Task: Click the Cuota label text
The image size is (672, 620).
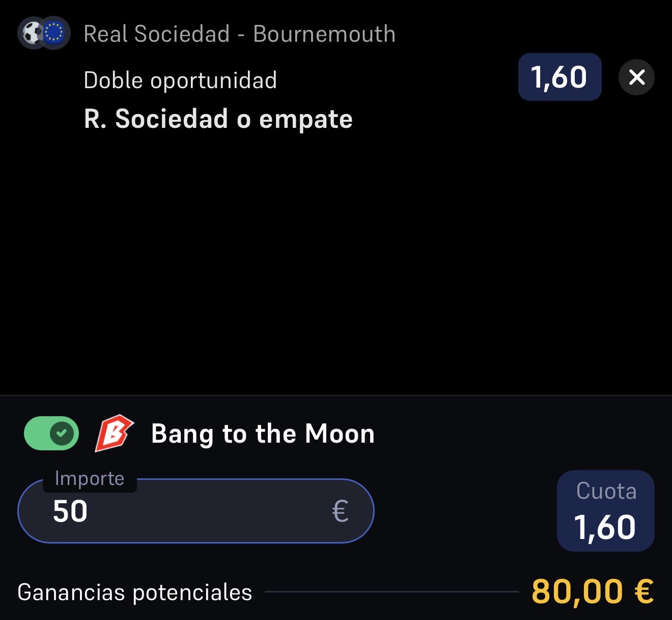Action: [606, 491]
